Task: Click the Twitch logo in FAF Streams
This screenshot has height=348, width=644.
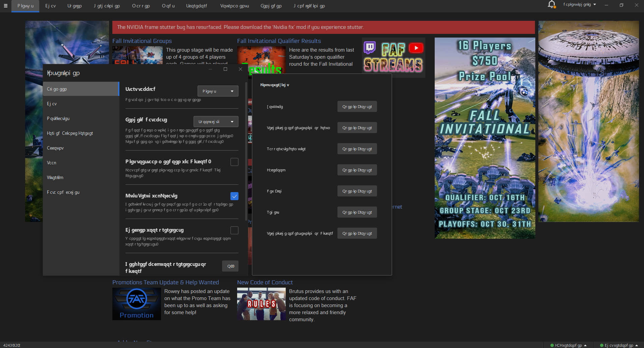Action: coord(370,48)
